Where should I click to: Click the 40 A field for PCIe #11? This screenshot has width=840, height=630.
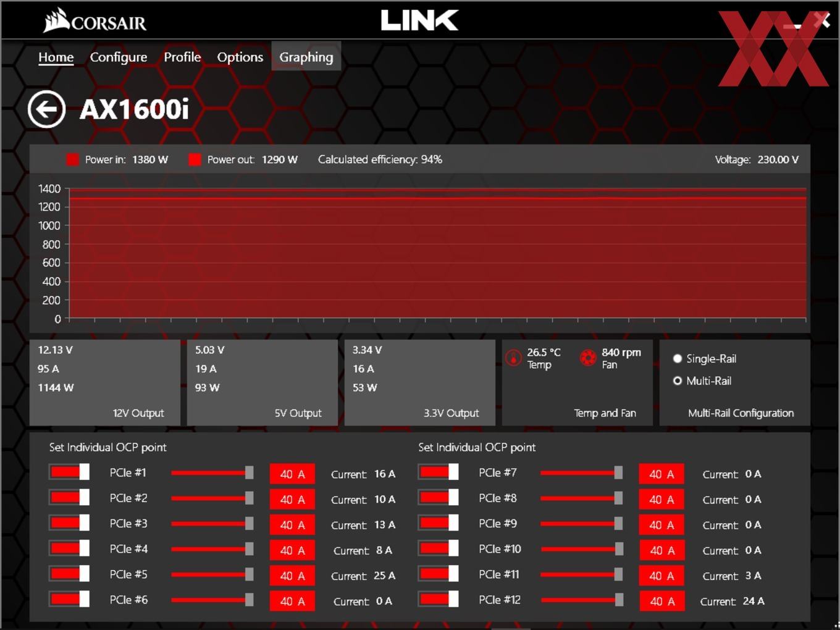click(661, 575)
